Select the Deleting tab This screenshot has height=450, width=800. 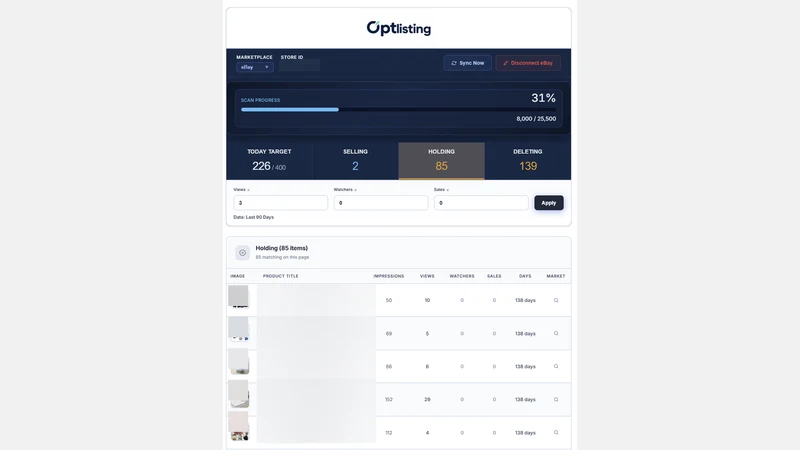(x=528, y=161)
